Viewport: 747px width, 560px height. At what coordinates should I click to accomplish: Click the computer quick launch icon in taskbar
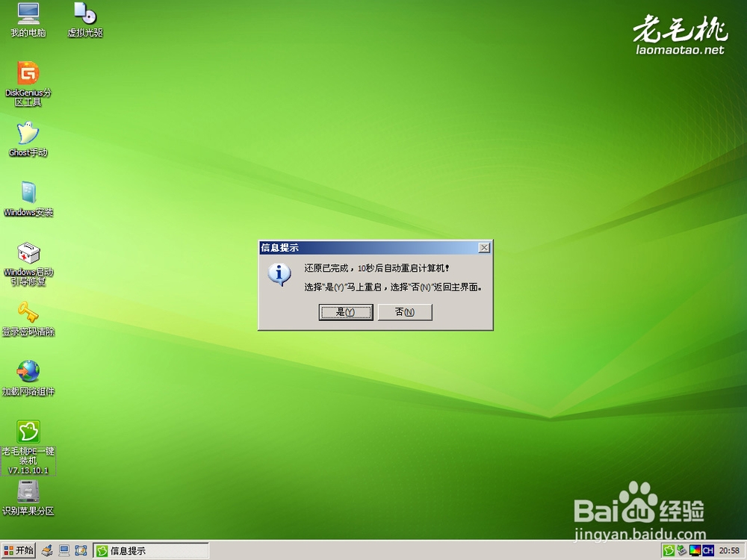pos(63,550)
